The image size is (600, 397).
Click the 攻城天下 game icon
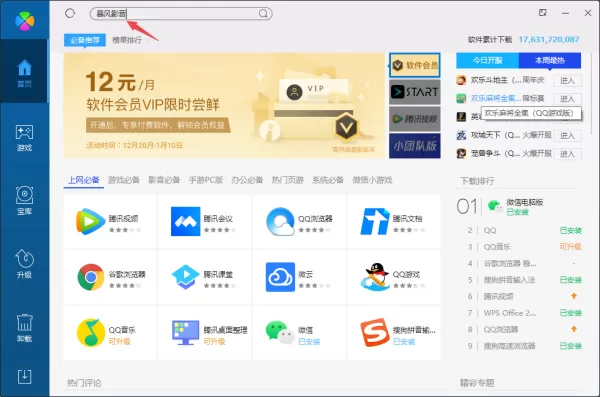(461, 135)
